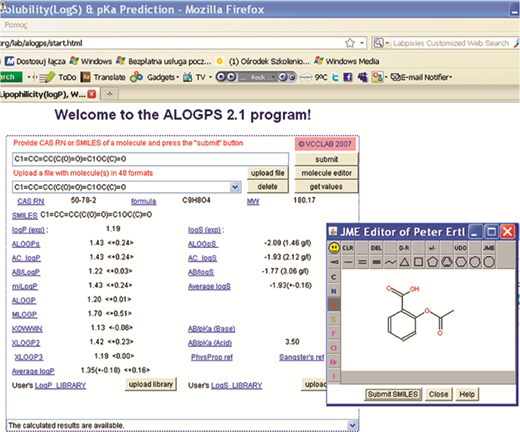Viewport: 520px width, 432px height.
Task: Choose the Carbon C atom button
Action: point(334,277)
